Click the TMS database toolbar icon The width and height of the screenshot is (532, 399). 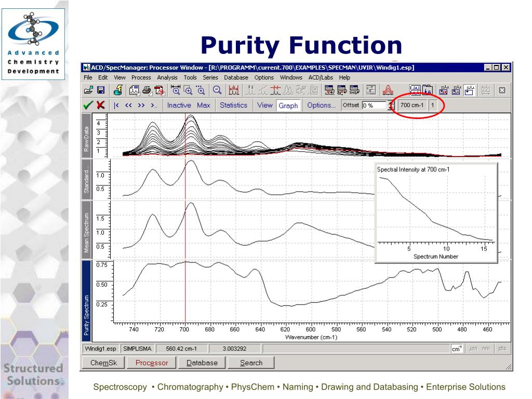354,90
